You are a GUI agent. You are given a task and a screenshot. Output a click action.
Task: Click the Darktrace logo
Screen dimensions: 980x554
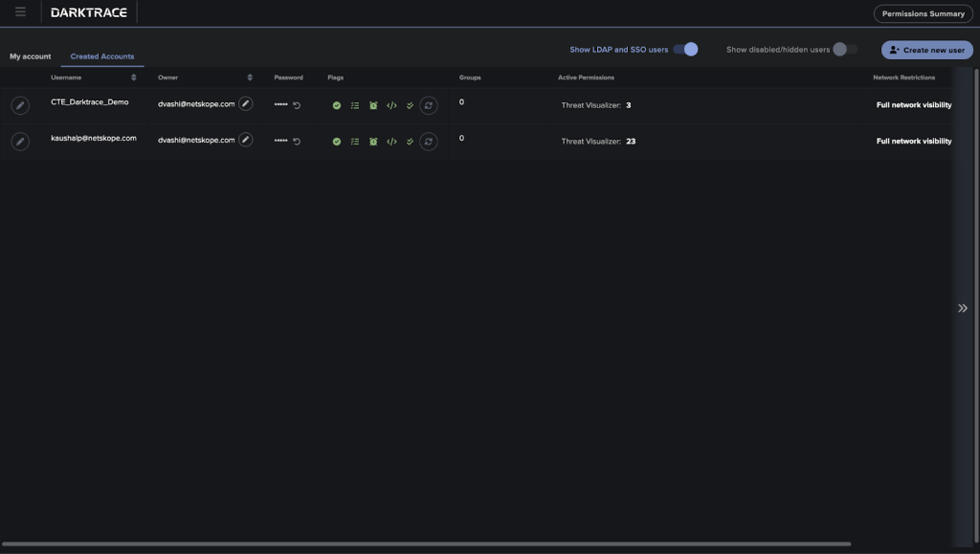89,12
